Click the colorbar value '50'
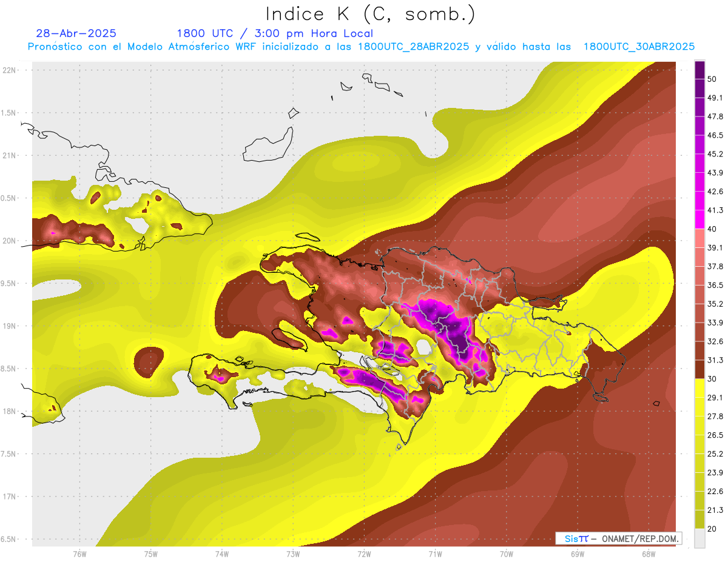 (x=712, y=79)
